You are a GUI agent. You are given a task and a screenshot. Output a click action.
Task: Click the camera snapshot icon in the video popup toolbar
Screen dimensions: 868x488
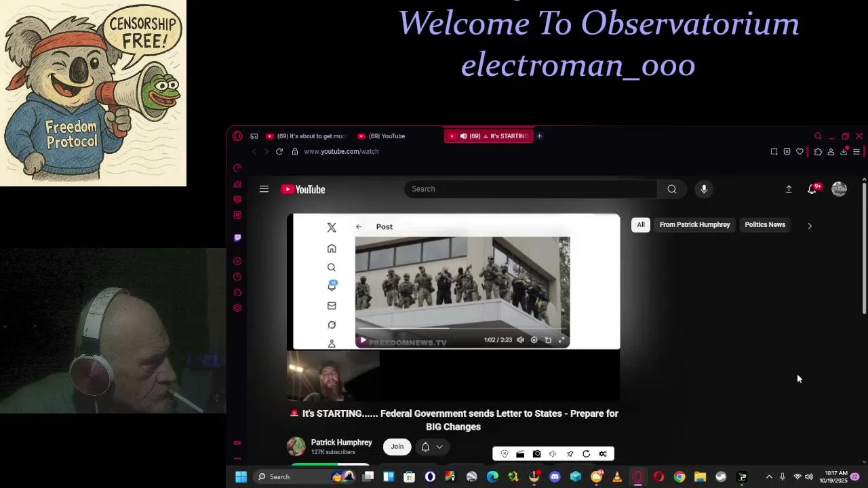[536, 454]
